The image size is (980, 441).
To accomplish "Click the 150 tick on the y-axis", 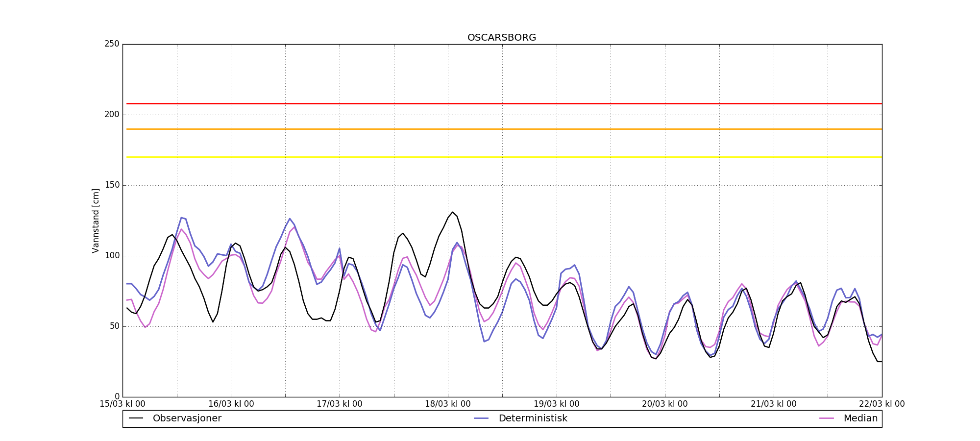I will [112, 185].
